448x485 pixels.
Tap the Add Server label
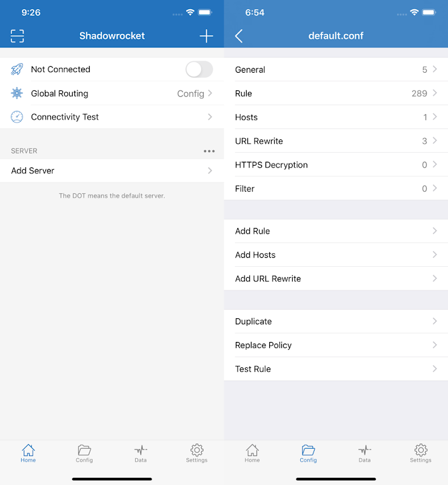[x=33, y=171]
